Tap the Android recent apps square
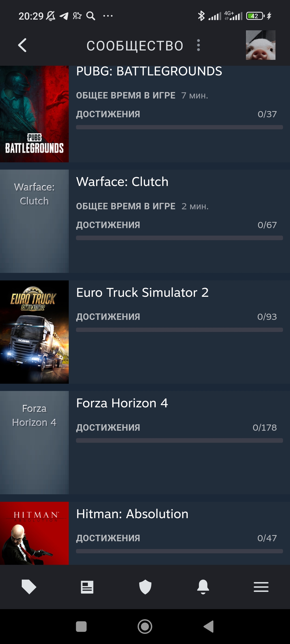 [81, 627]
